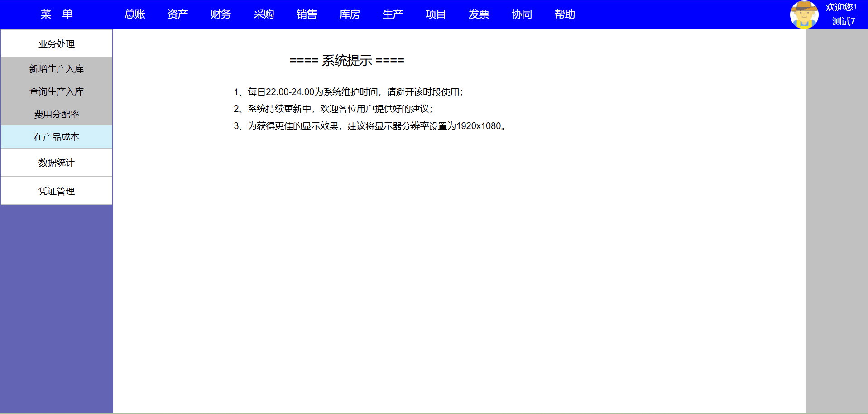Viewport: 868px width, 414px height.
Task: Expand the 凭证管理 sidebar section
Action: tap(57, 191)
